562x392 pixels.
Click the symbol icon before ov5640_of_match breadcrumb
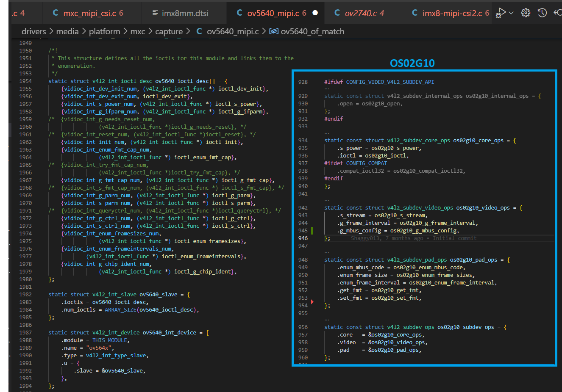click(274, 31)
